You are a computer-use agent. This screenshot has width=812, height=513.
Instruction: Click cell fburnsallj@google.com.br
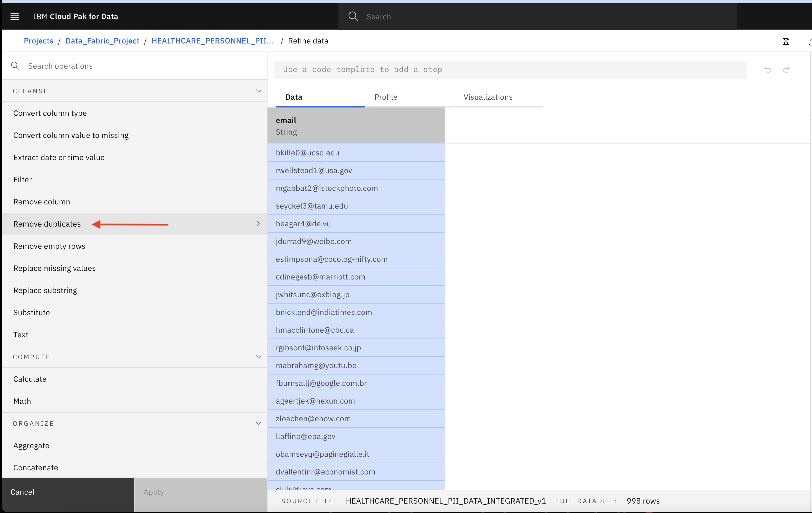point(356,383)
